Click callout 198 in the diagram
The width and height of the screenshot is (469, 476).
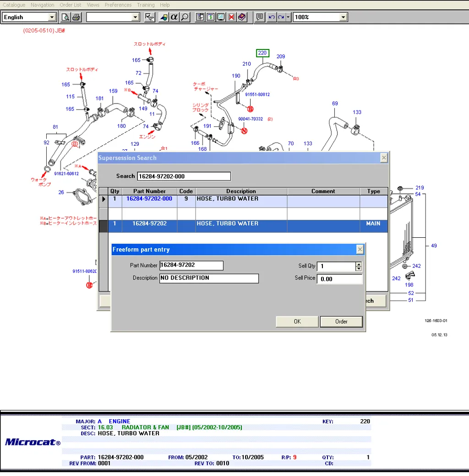(409, 285)
